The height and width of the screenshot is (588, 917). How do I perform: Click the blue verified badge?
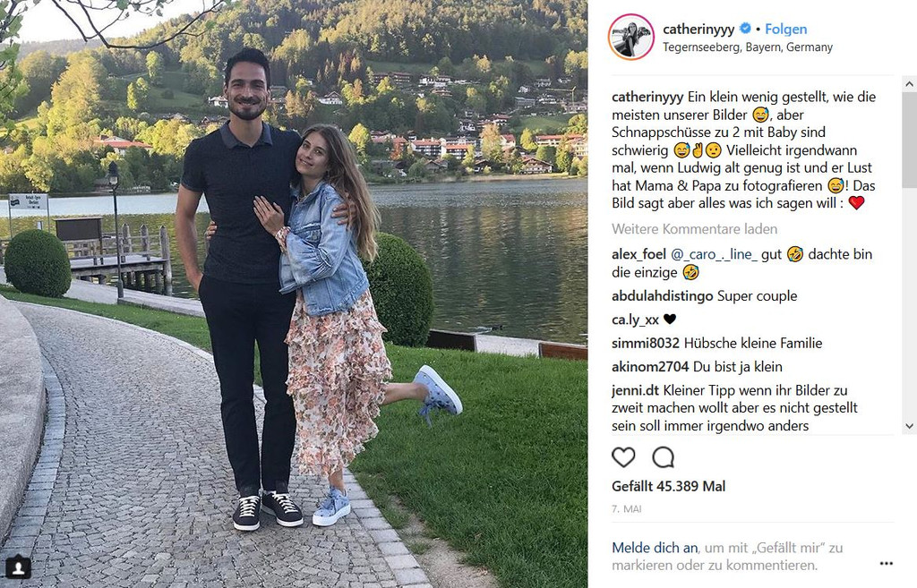745,28
